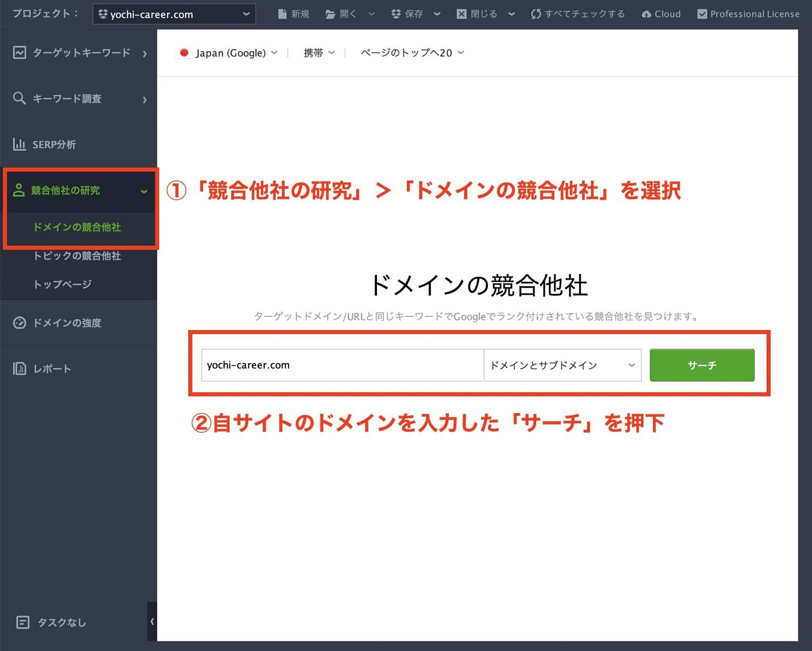Click the タスクなし task list icon
812x651 pixels.
tap(23, 622)
